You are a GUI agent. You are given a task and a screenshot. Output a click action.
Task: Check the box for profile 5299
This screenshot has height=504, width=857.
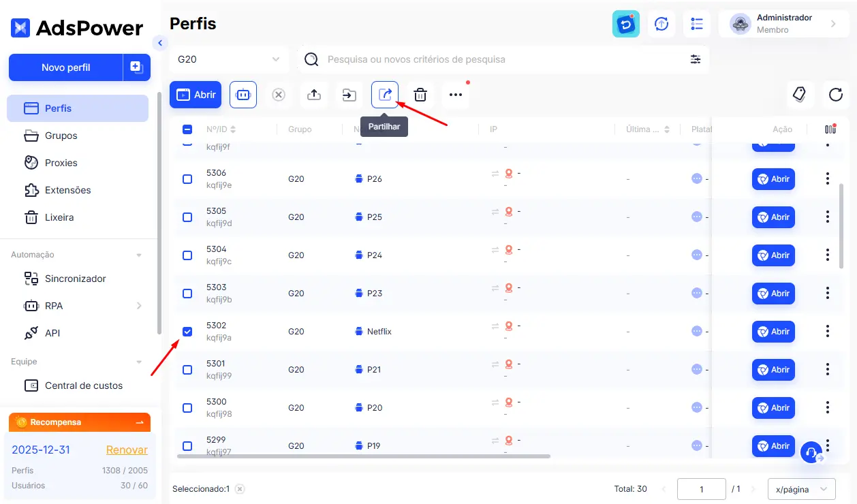point(187,445)
